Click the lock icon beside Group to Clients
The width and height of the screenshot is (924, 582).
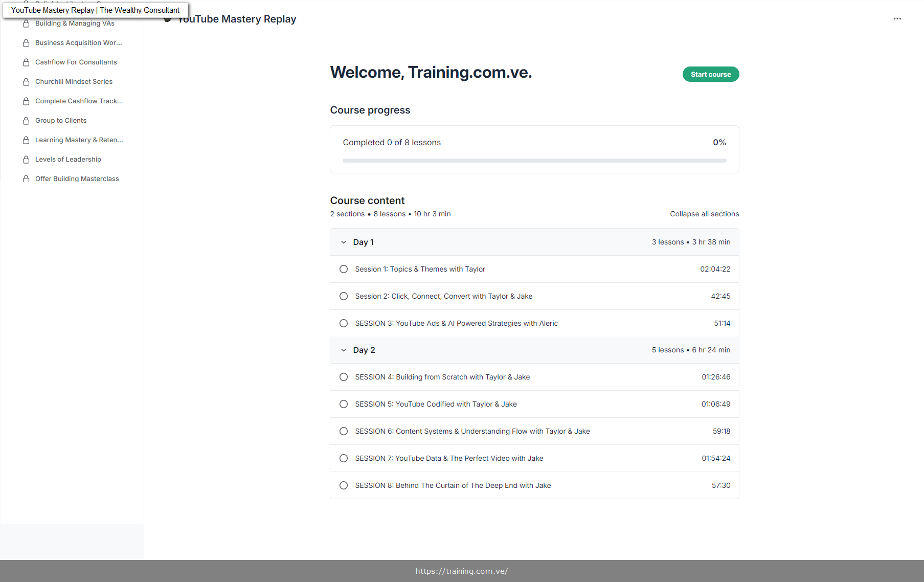coord(26,120)
